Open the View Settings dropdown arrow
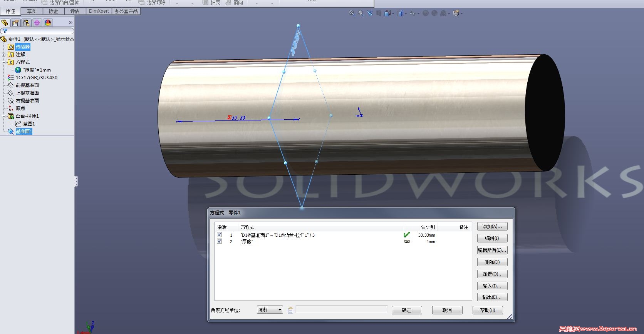 (x=449, y=14)
